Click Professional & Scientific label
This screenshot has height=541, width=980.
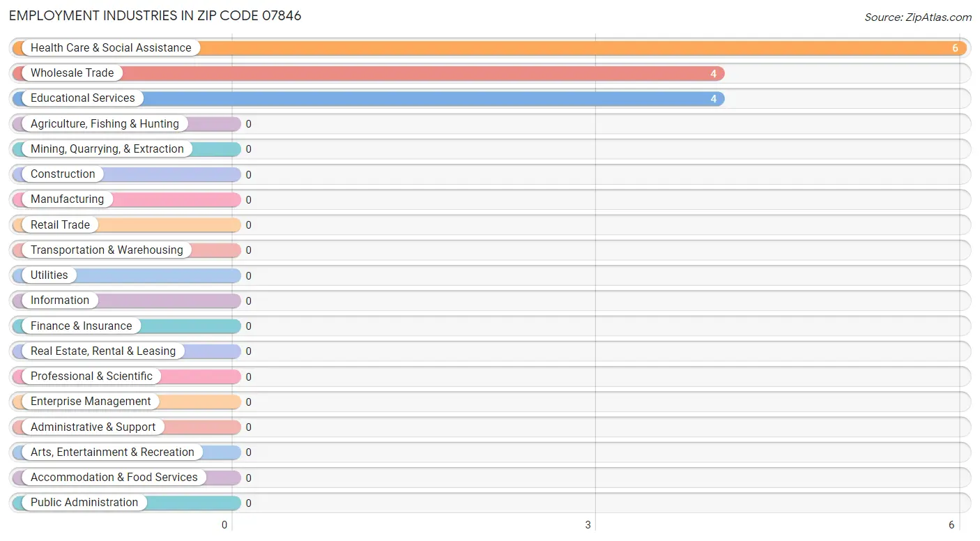click(91, 376)
